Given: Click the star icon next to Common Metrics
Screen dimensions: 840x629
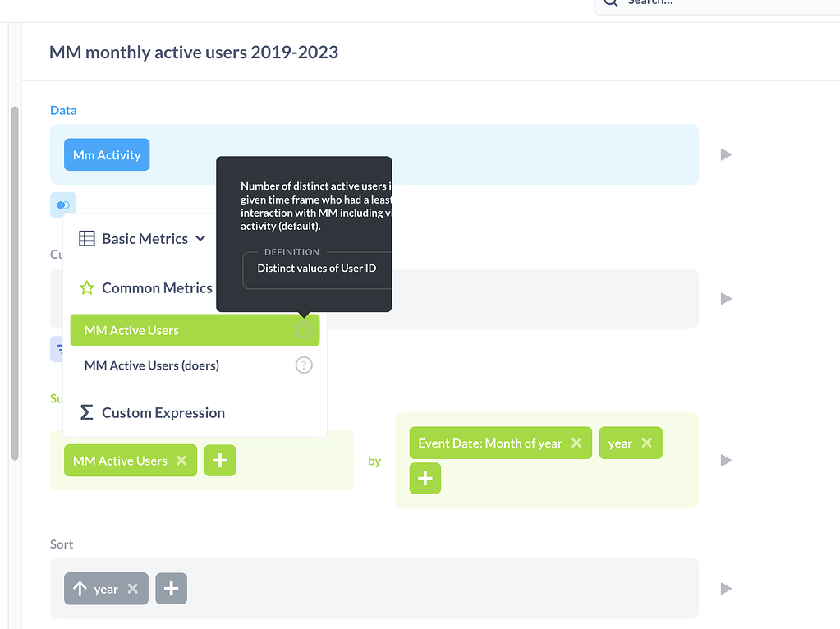Looking at the screenshot, I should [88, 288].
